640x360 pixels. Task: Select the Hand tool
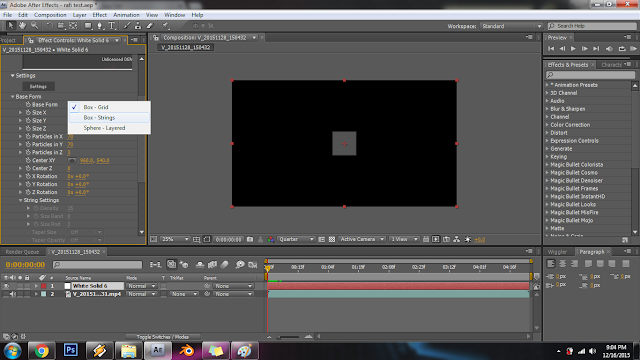[x=22, y=26]
